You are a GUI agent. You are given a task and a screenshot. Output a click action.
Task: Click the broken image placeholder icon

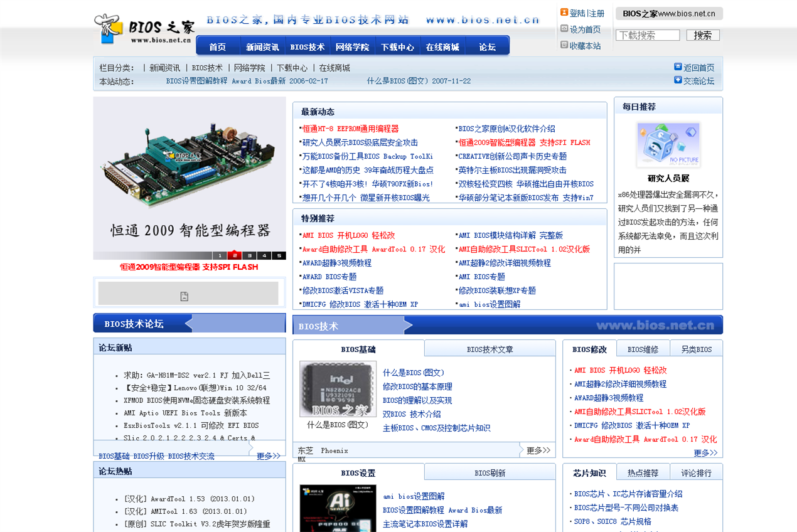[185, 296]
